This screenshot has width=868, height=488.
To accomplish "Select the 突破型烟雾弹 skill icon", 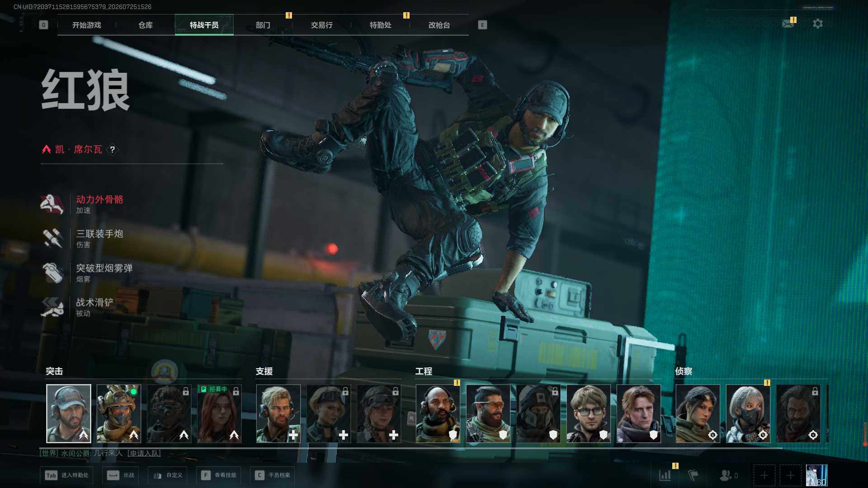I will coord(53,273).
